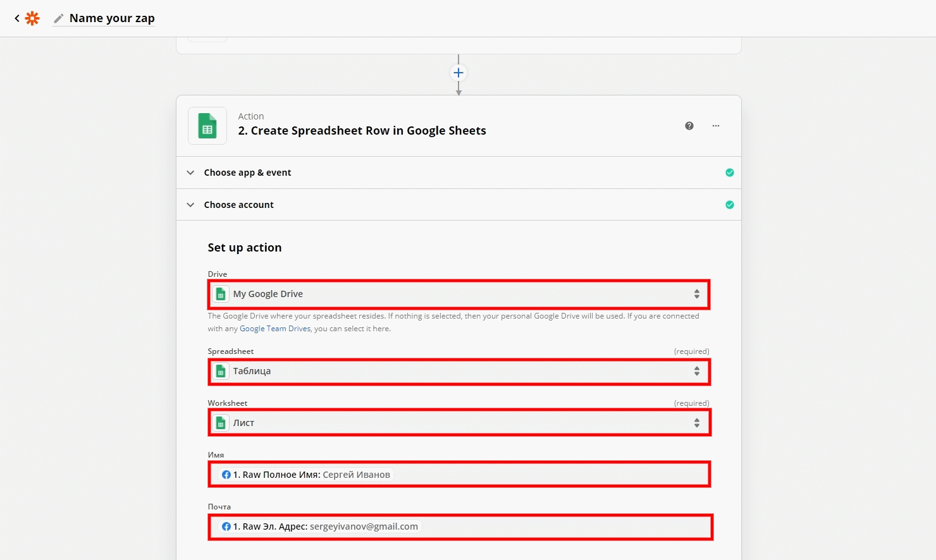Screen dimensions: 936x560
Task: Select the Raw Полное Имя pill
Action: [x=306, y=475]
